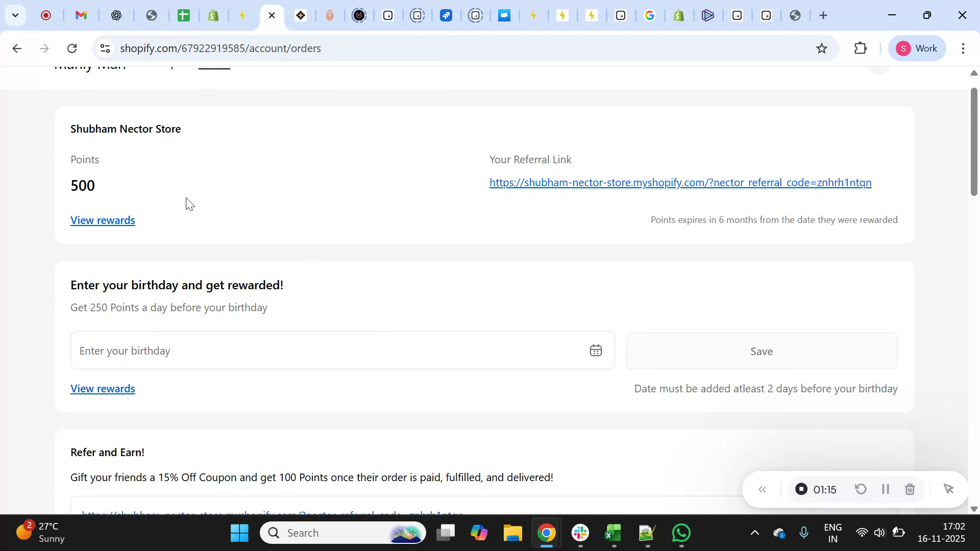Collapse the recorder toolbar with the double-chevron
Image resolution: width=980 pixels, height=551 pixels.
pos(763,489)
